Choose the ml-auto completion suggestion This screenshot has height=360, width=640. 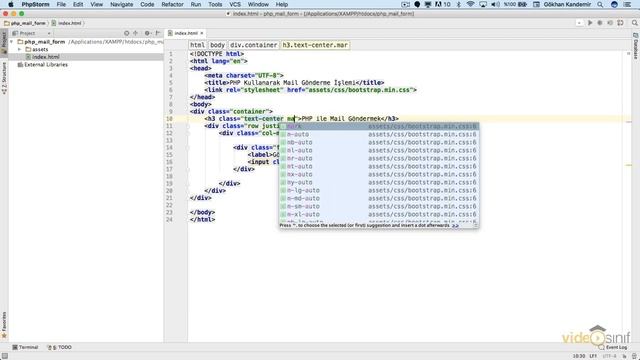[379, 151]
